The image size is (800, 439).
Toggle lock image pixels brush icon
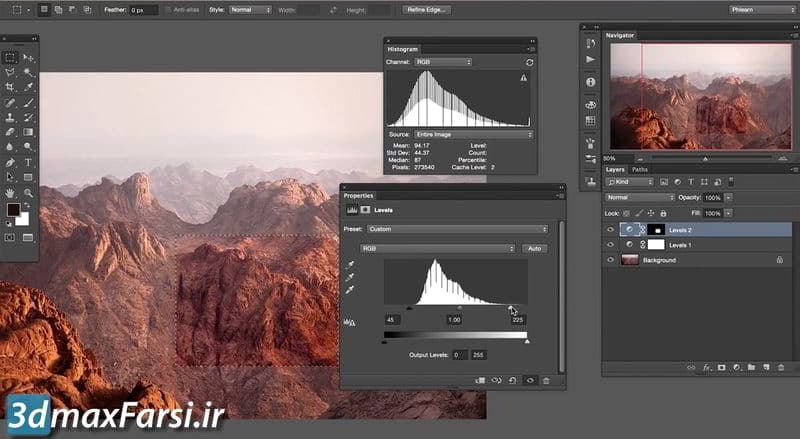639,213
